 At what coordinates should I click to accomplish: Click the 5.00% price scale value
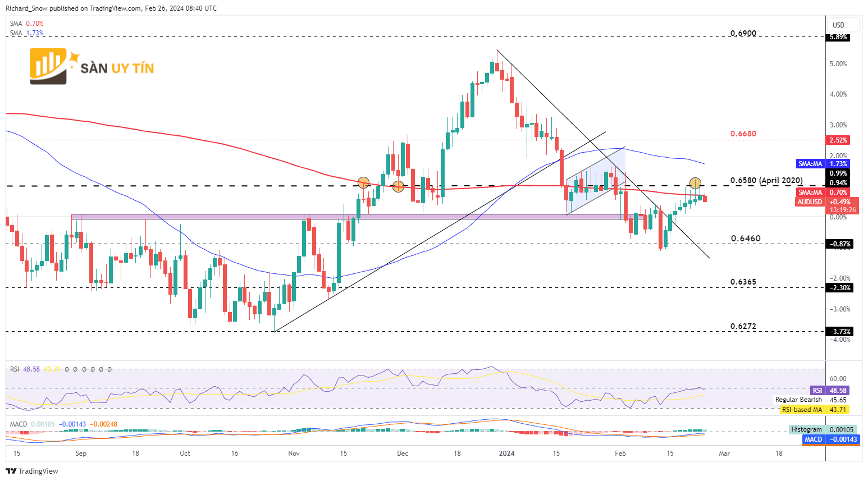[x=839, y=64]
